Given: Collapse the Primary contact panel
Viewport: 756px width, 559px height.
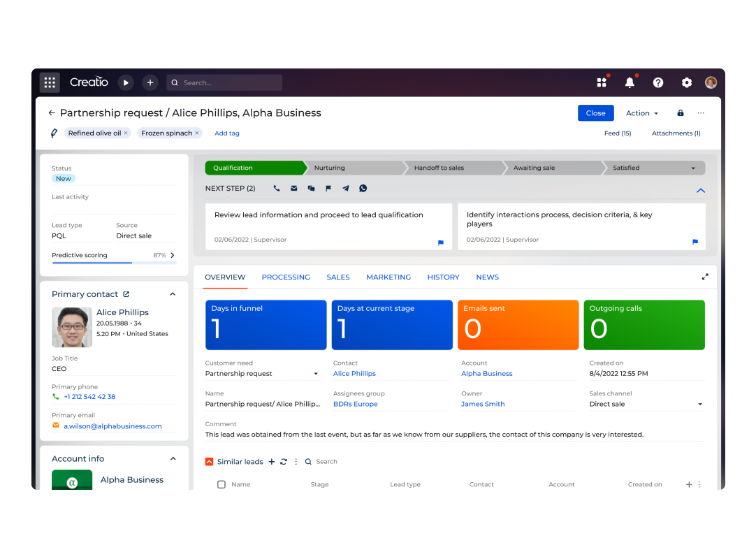Looking at the screenshot, I should (173, 294).
